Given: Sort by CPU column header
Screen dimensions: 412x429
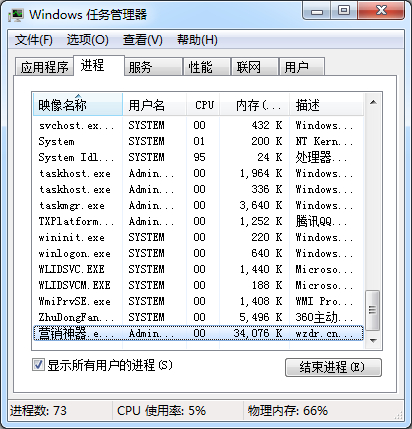Looking at the screenshot, I should point(203,105).
